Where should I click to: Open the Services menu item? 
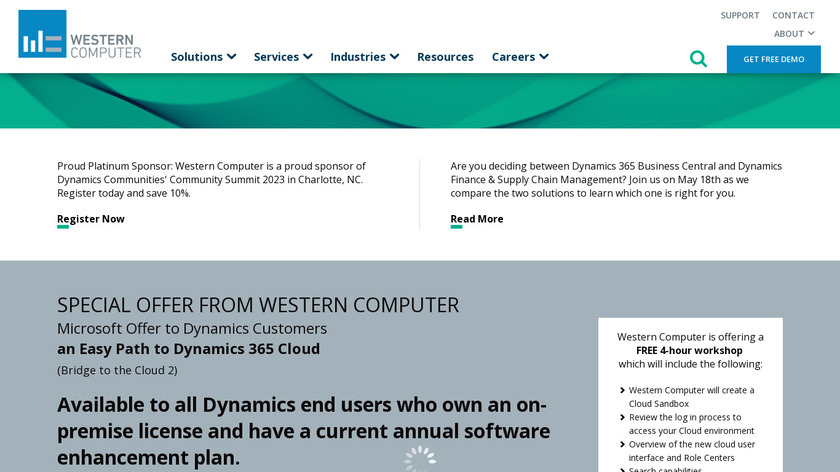(276, 57)
